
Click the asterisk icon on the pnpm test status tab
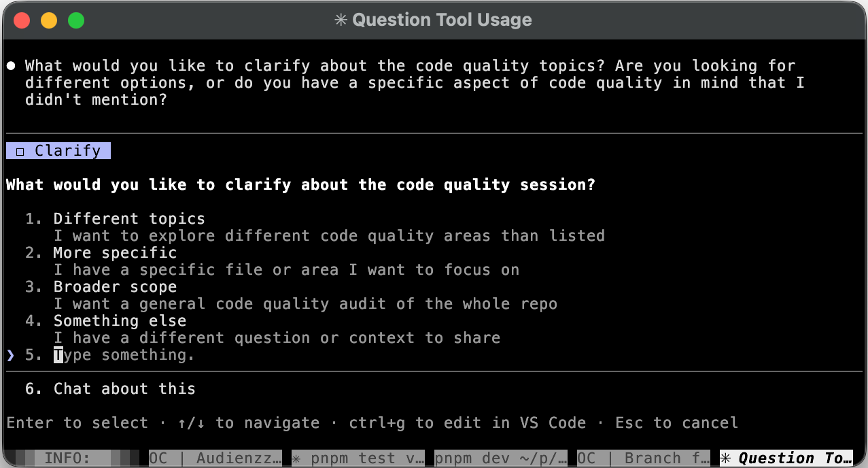298,457
